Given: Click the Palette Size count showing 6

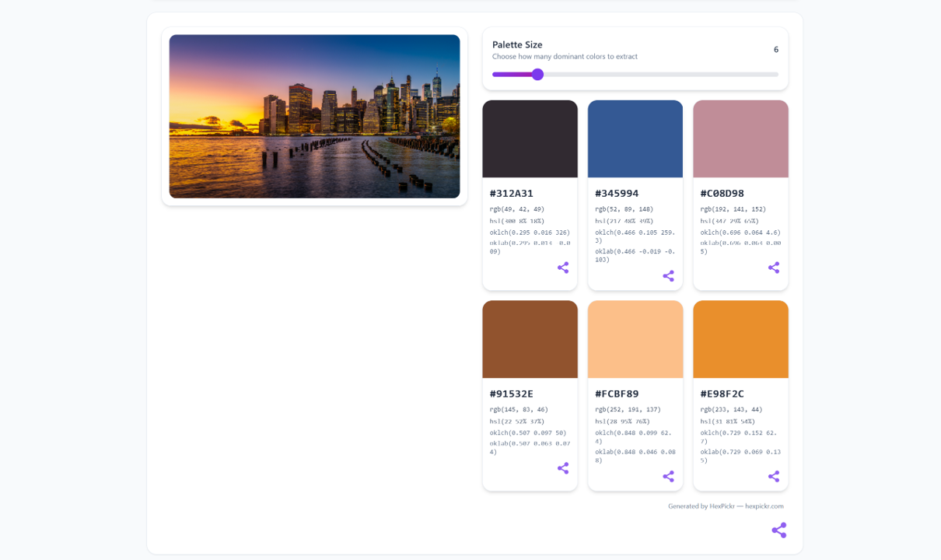Looking at the screenshot, I should [775, 50].
